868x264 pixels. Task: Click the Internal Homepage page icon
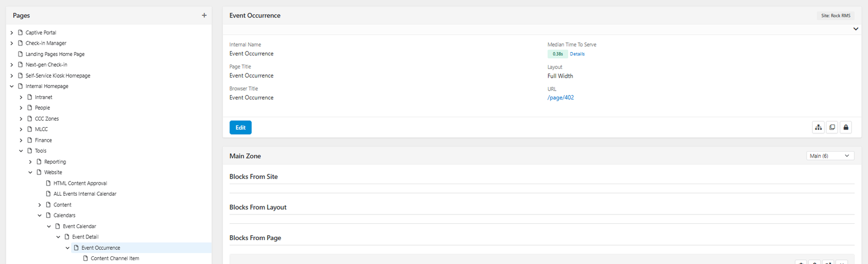21,86
